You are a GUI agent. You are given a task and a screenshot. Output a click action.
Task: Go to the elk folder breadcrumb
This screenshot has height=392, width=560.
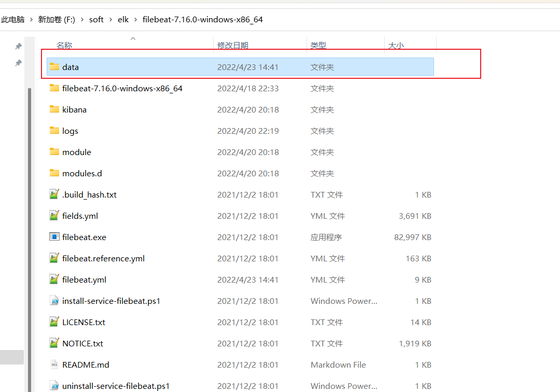pos(123,20)
